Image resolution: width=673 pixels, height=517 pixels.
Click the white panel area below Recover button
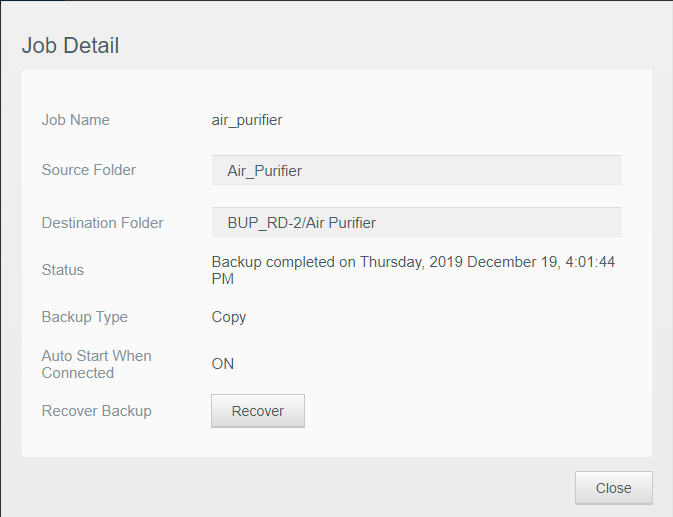337,442
